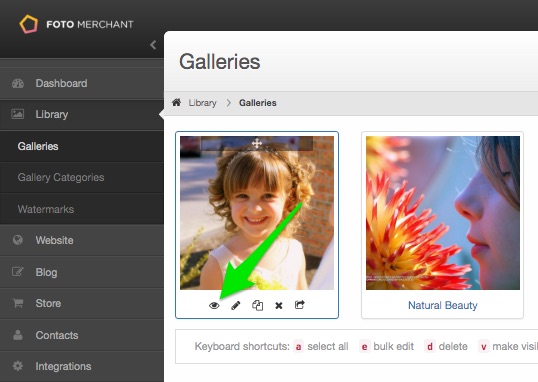This screenshot has width=538, height=382.
Task: Click the Galleries page heading
Action: tap(220, 62)
